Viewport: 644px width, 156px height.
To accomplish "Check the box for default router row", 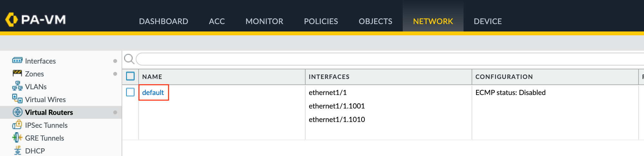I will pyautogui.click(x=130, y=92).
